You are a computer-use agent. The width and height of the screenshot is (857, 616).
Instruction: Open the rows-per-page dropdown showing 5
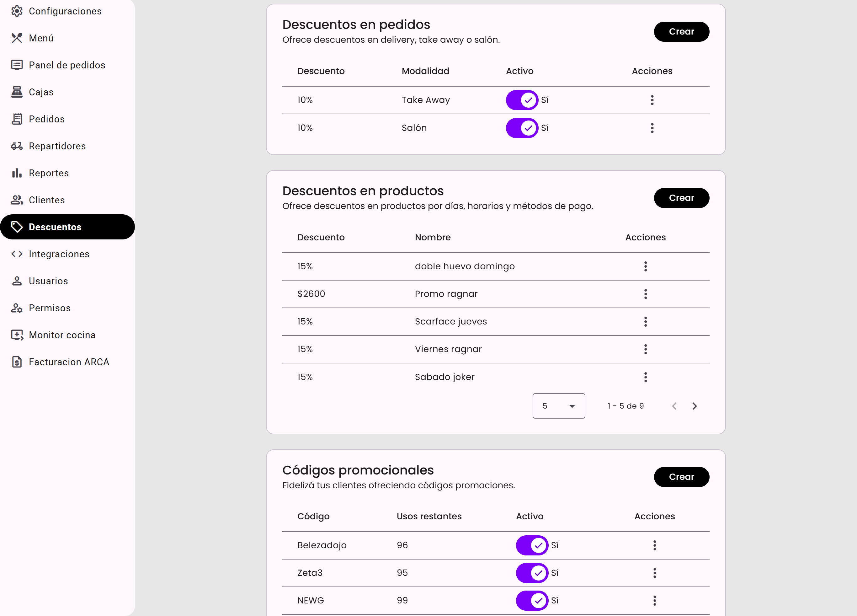click(558, 406)
